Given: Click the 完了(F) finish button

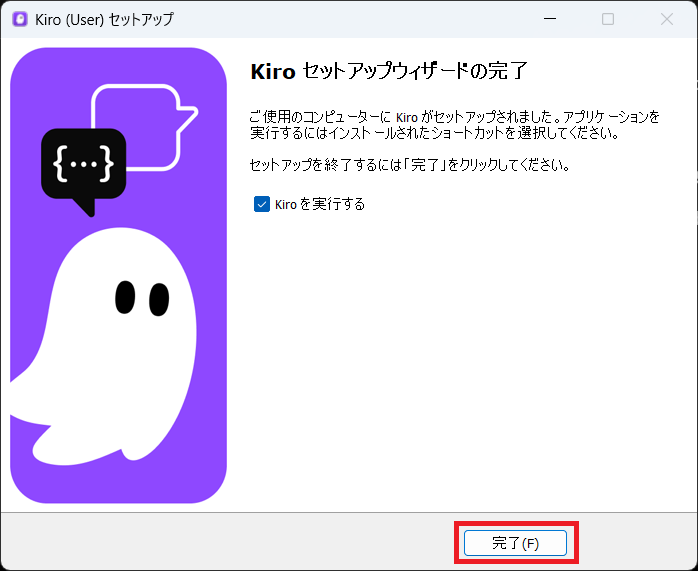Looking at the screenshot, I should pyautogui.click(x=515, y=543).
